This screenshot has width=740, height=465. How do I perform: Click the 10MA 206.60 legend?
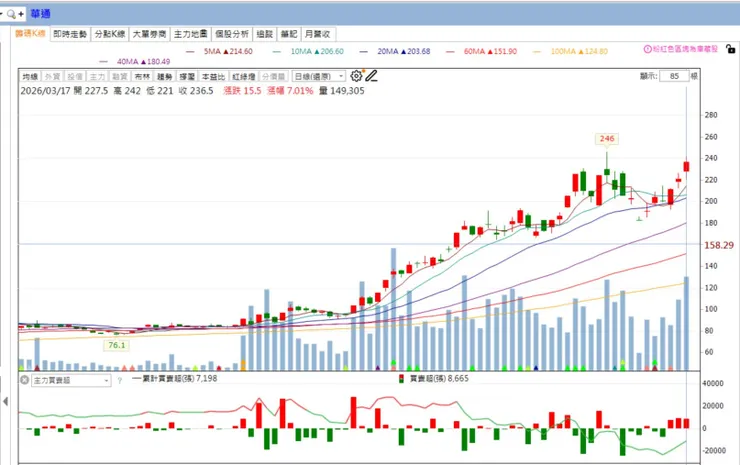308,51
